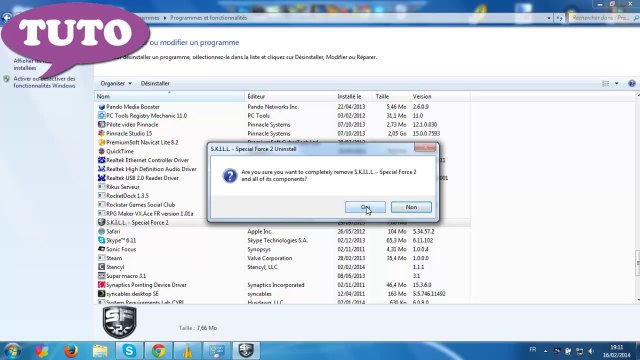
Task: Sort list by Éditeur column header
Action: coord(290,96)
